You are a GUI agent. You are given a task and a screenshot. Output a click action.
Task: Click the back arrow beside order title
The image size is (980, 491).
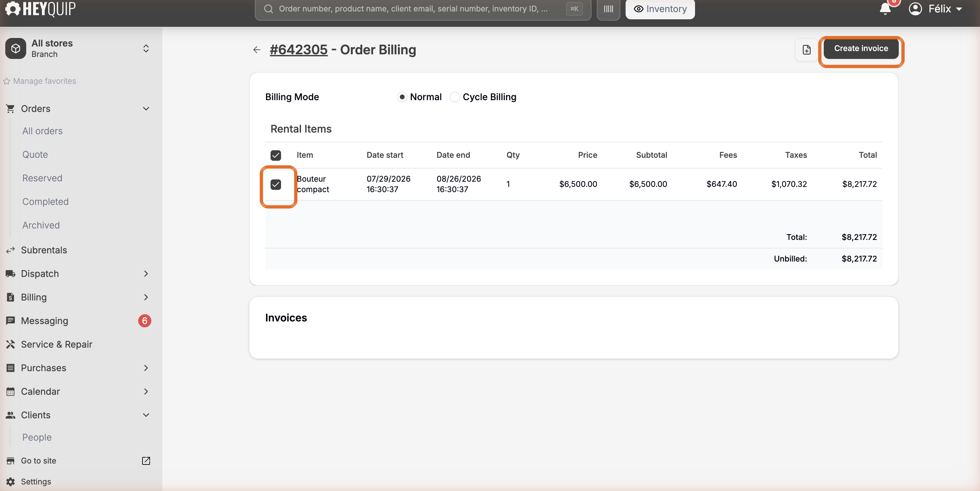(257, 50)
